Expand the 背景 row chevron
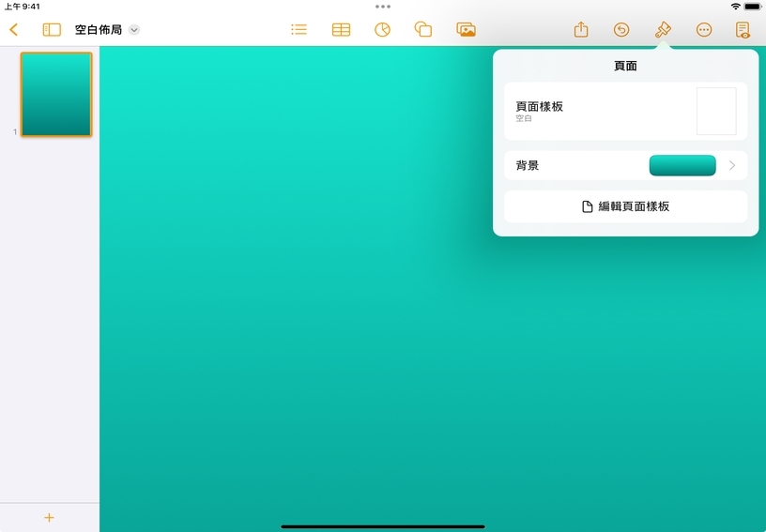This screenshot has width=766, height=532. [x=732, y=166]
